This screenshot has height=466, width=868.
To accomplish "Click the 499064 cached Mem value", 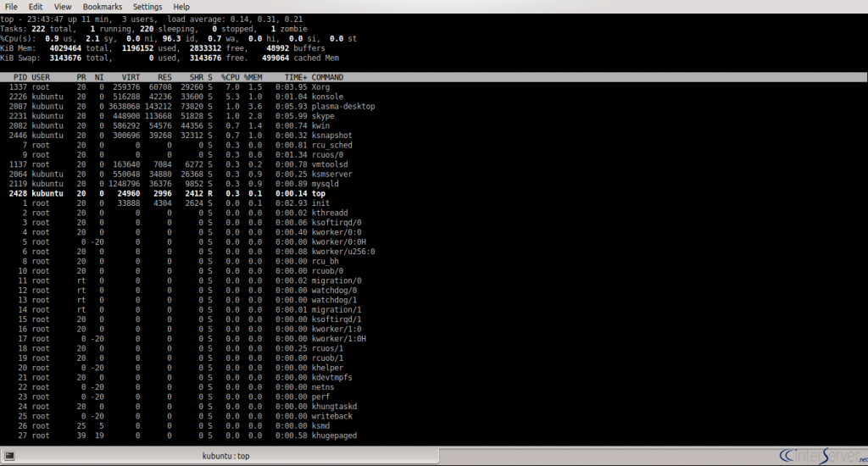I will coord(301,58).
